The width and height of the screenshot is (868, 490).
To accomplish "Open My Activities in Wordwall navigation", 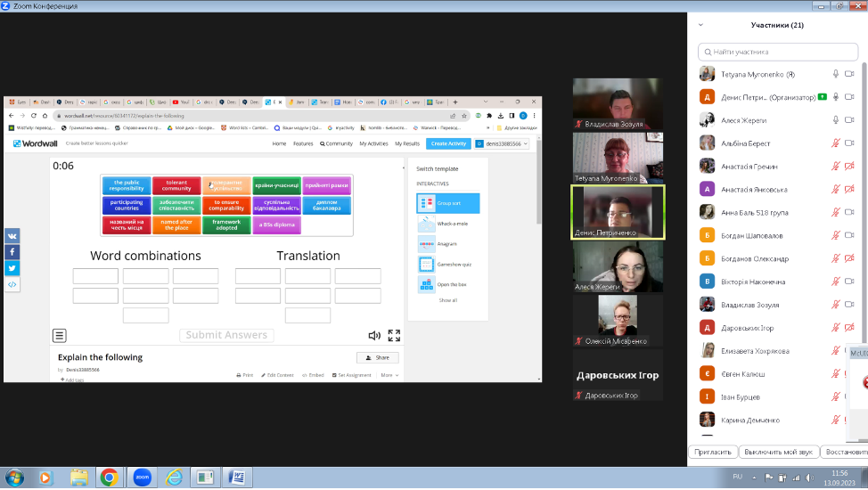I will click(373, 143).
